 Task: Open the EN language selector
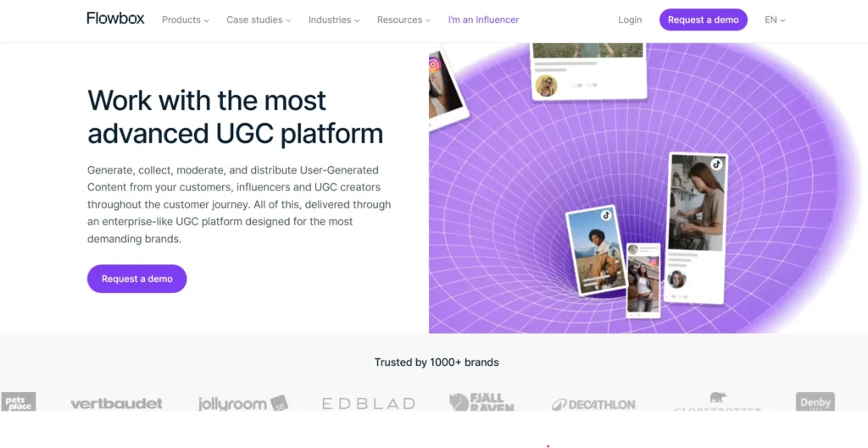coord(775,20)
